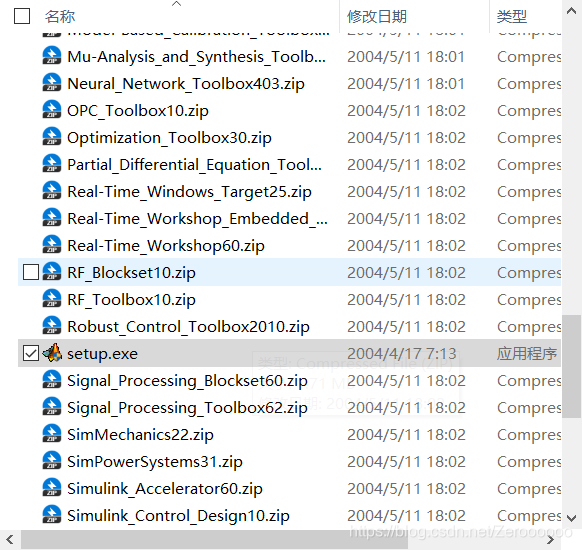Click the zip icon beside Simulink_Control_Design10.zip
Screen dimensions: 582x550
coord(52,515)
